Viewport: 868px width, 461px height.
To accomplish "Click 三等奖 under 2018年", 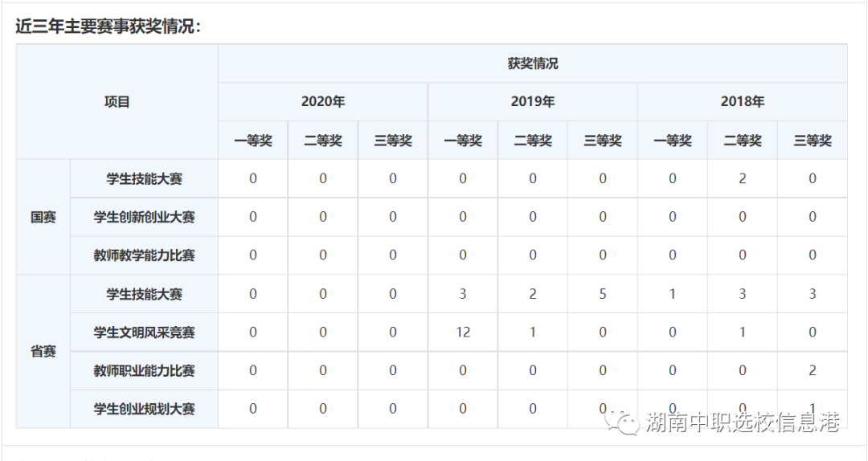I will tap(812, 141).
